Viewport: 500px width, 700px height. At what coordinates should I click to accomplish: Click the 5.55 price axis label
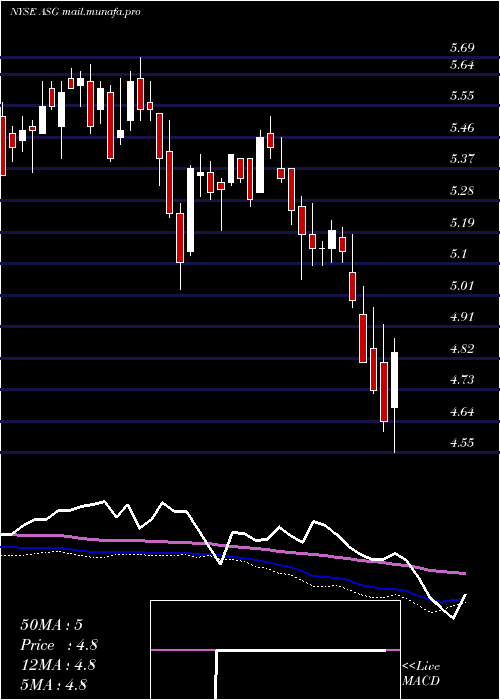click(462, 96)
